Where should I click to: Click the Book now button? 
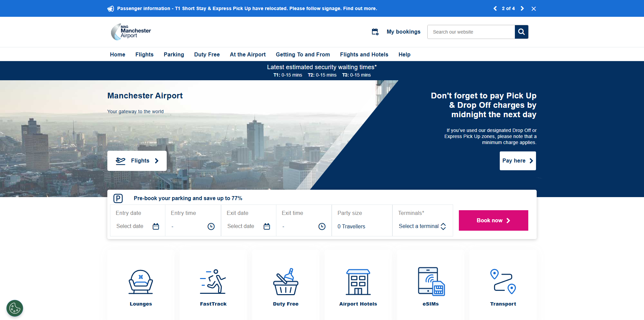coord(493,220)
